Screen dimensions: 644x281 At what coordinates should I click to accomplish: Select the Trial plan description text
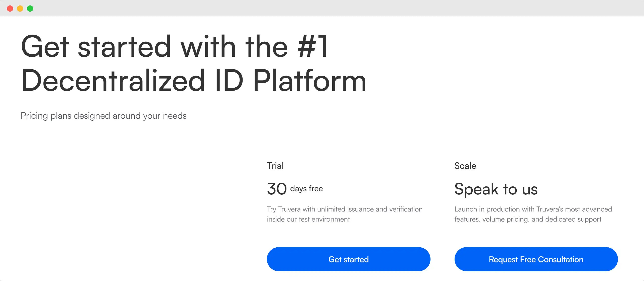tap(344, 214)
